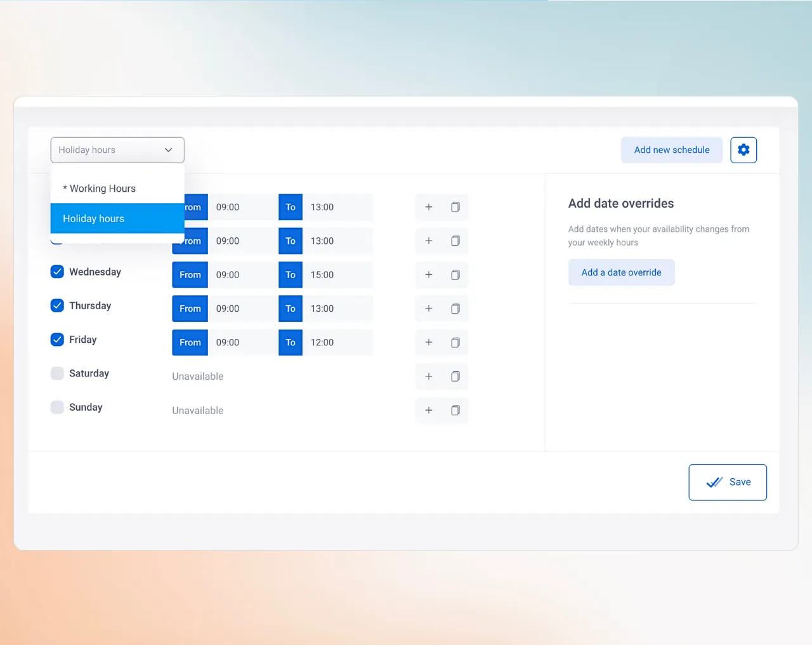Click the Wednesday day label

[x=95, y=272]
